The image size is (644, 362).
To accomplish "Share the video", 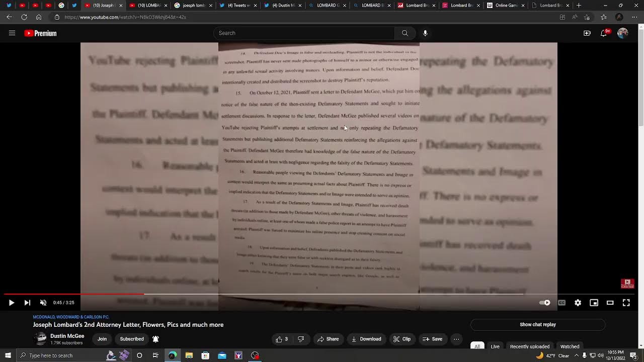I will [328, 339].
